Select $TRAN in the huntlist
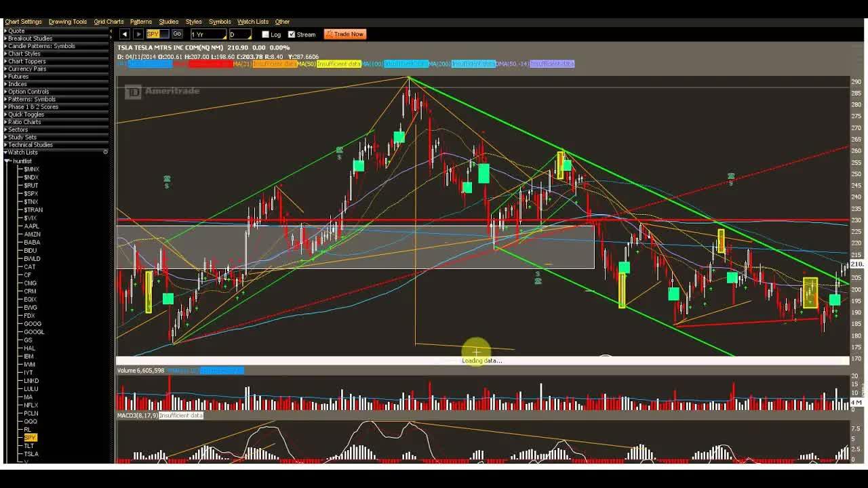 33,210
